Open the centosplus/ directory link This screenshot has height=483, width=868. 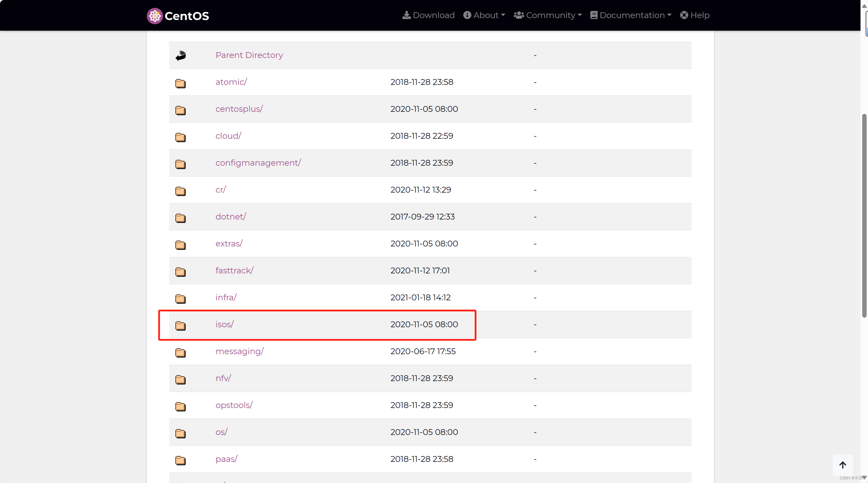click(x=239, y=109)
